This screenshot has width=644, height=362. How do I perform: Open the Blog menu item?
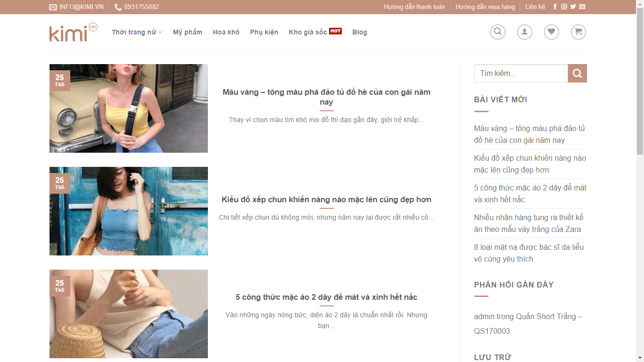(359, 32)
